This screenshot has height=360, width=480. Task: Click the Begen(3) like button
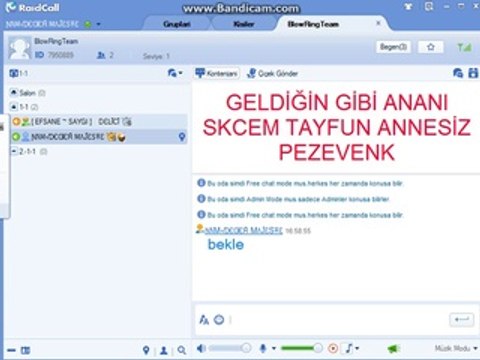point(394,47)
